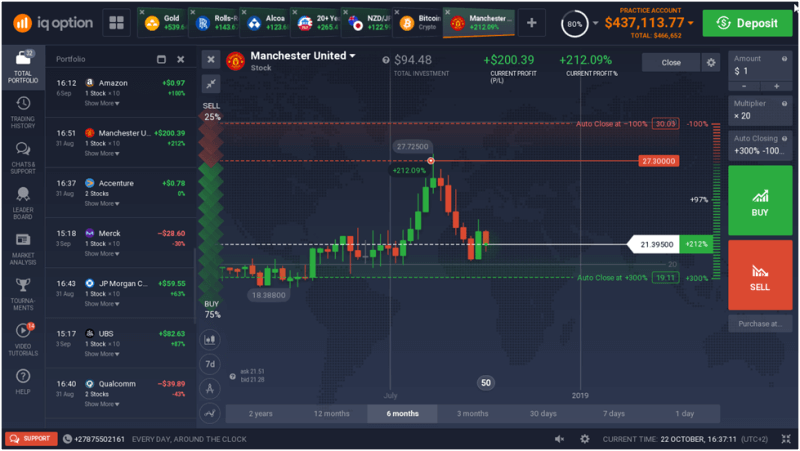Open the Leader Board sidebar icon
Screen dimensions: 800x451
coord(23,203)
